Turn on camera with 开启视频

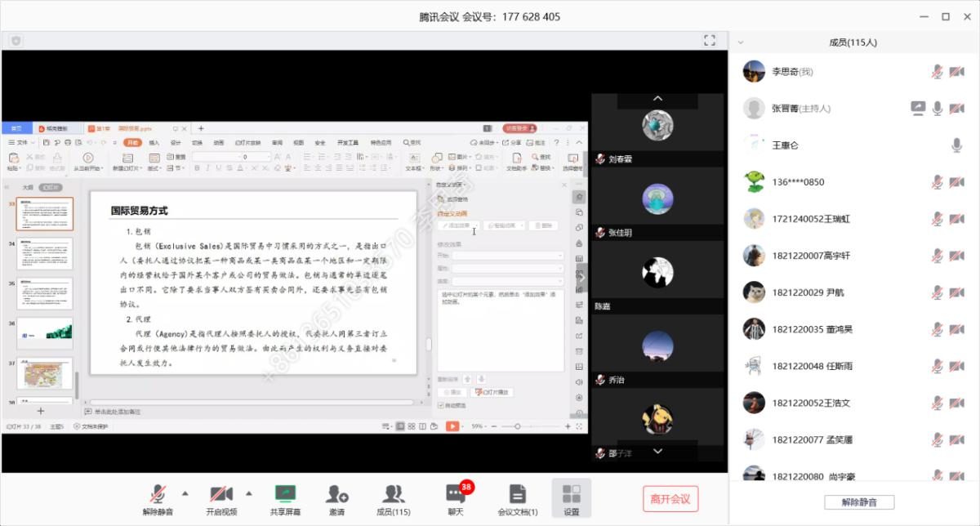pyautogui.click(x=221, y=497)
